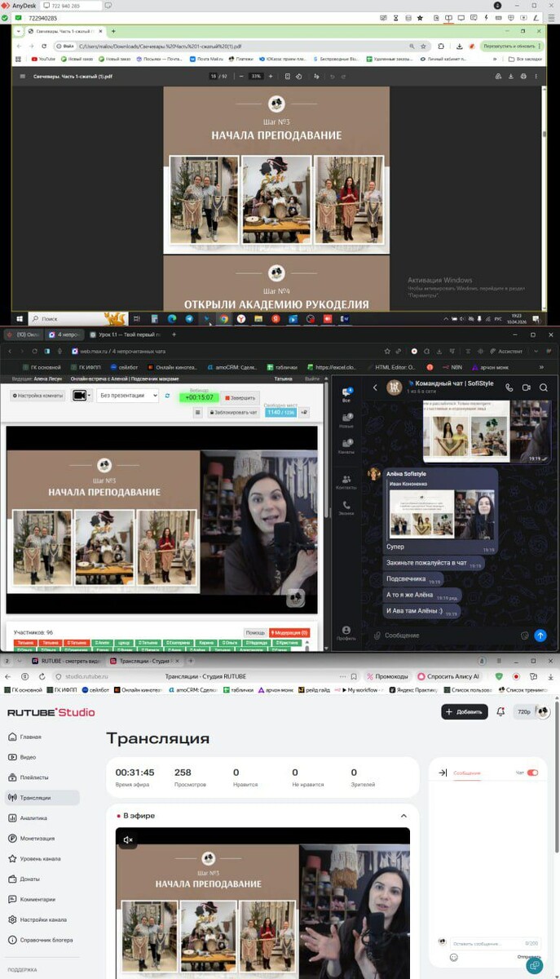Screen dimensions: 560x979
Task: Open the emoji picker in messenger
Action: (524, 636)
